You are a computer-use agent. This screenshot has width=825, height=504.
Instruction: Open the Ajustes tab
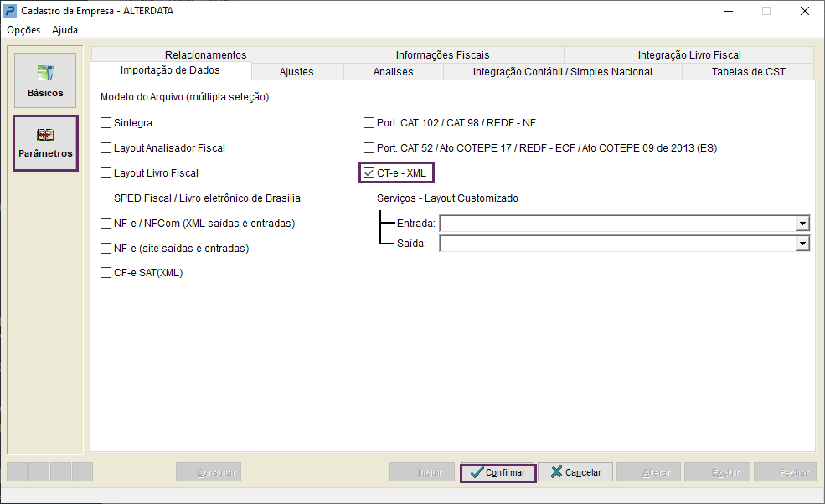click(296, 72)
